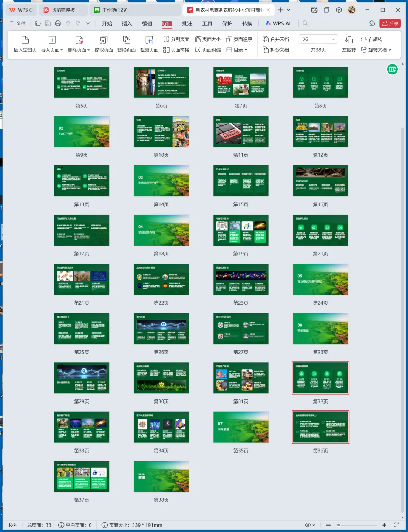Viewport: 408px width, 532px height.
Task: Switch to the 转换 tab
Action: [247, 23]
